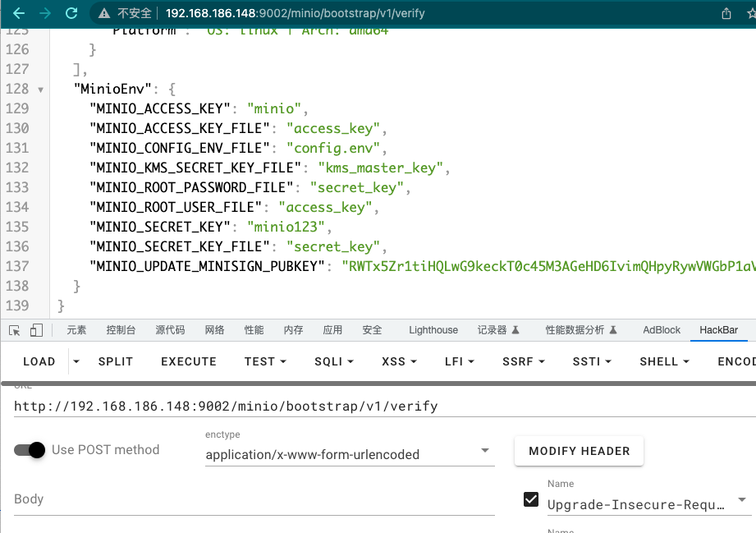Viewport: 756px width, 533px height.
Task: Click the "minio" access key value
Action: pos(274,108)
